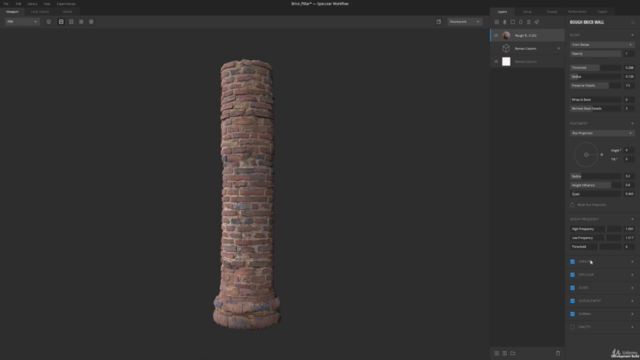
Task: Uncheck the Gloss channel checkbox
Action: pos(572,288)
